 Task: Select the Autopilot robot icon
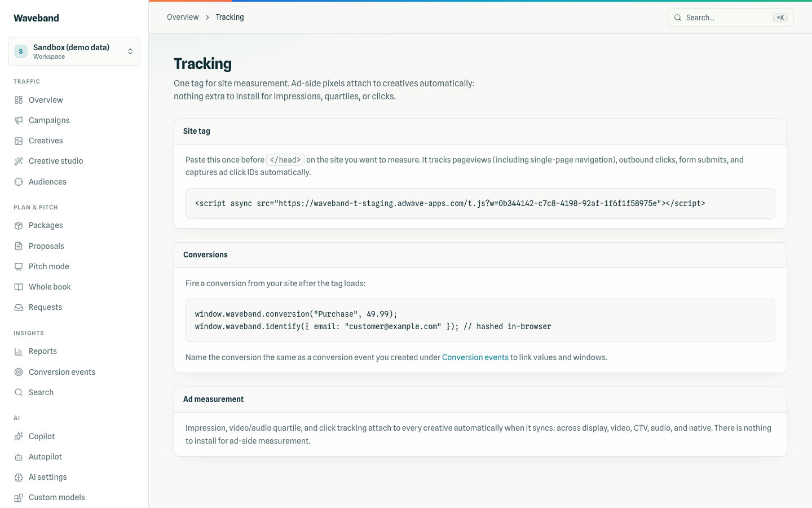(19, 457)
